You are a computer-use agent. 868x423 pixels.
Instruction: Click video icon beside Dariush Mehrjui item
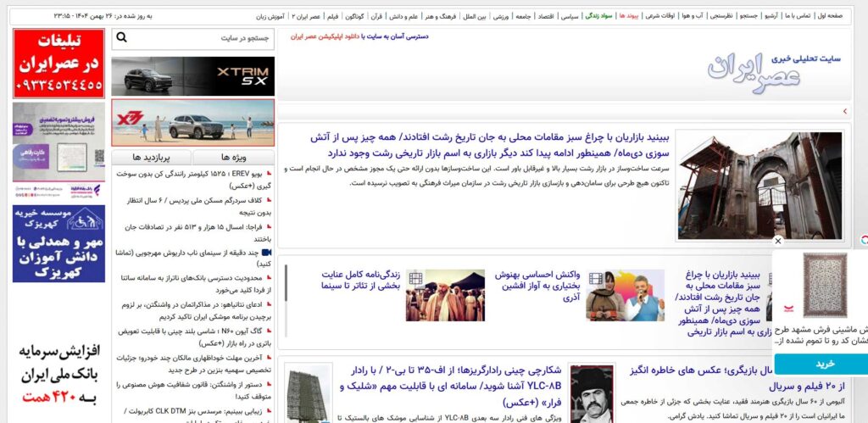click(x=267, y=252)
